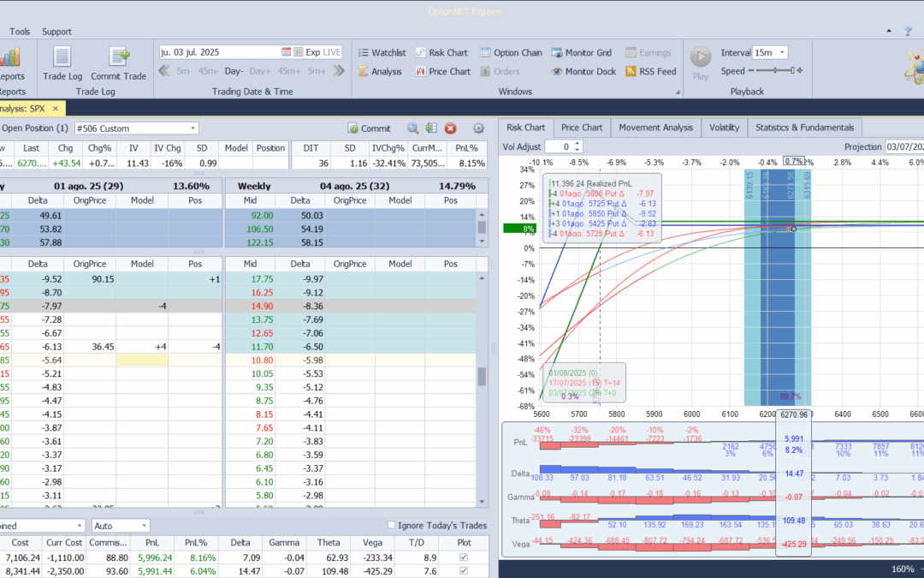Toggle Plot checkbox in the 5,991.44 row
Screen dimensions: 924x578
464,570
